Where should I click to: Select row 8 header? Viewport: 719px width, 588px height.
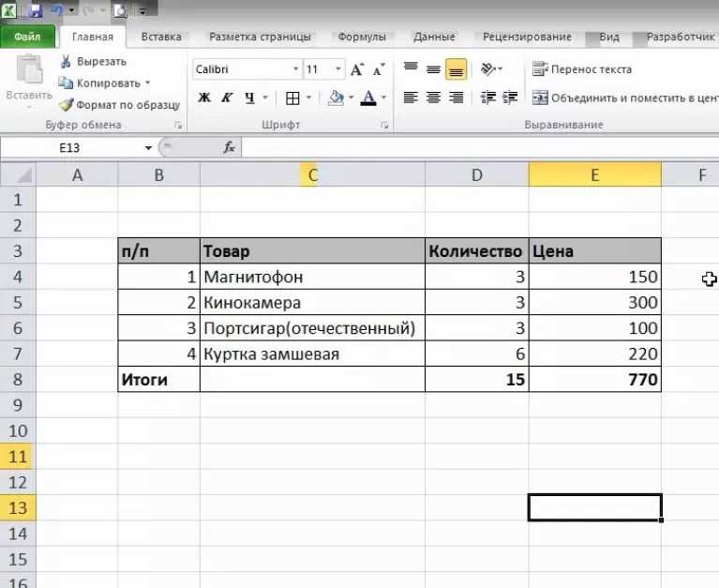click(x=18, y=379)
